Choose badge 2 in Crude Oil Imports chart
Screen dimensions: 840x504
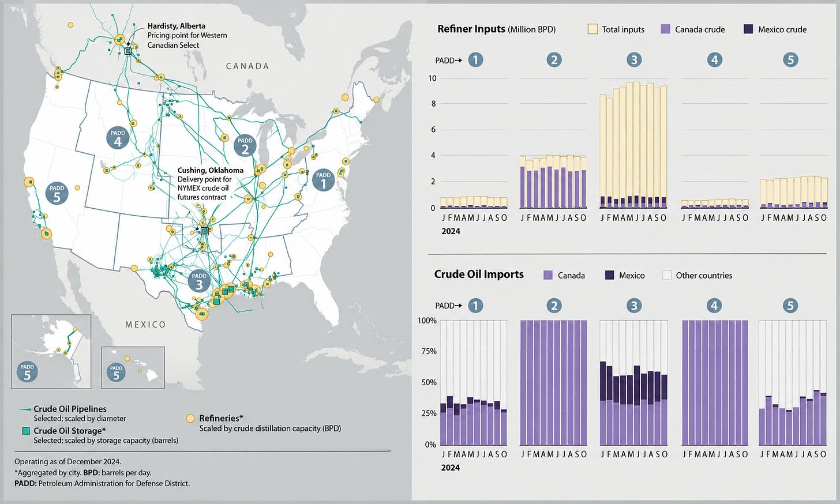click(x=554, y=306)
